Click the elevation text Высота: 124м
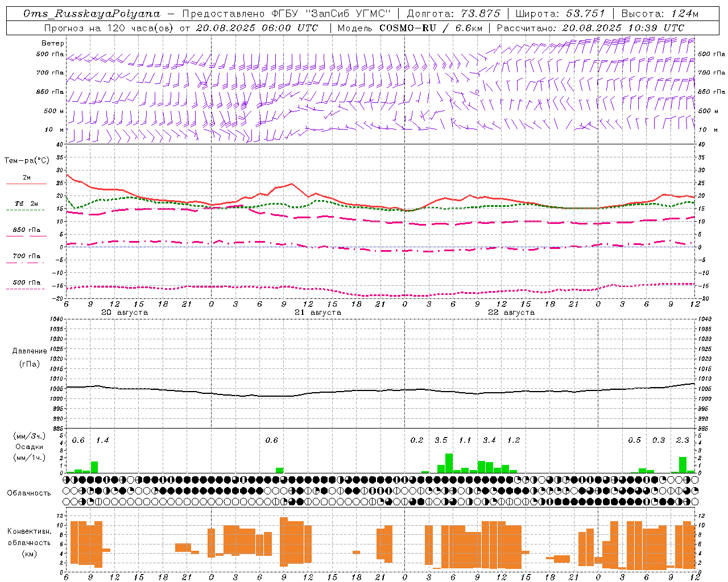 660,14
